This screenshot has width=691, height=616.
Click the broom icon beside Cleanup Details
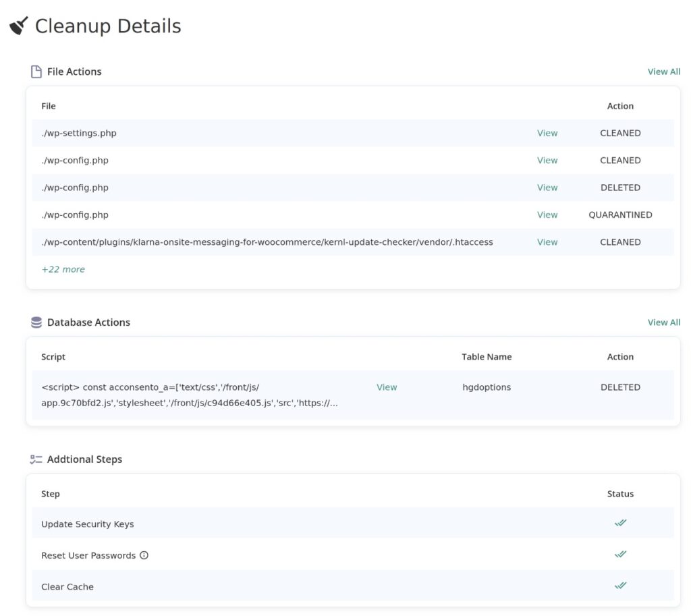coord(18,26)
